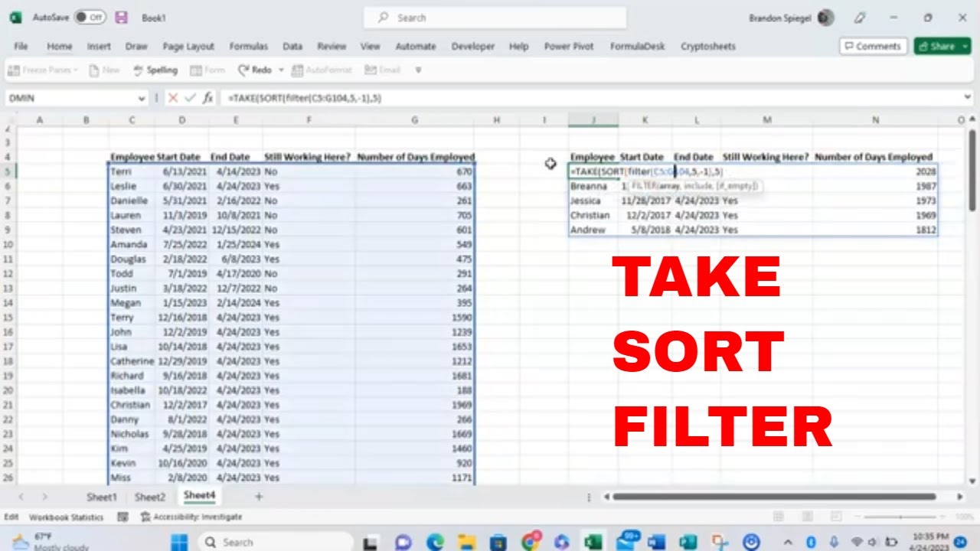Viewport: 980px width, 551px height.
Task: Open the Developer tab
Action: 473,46
